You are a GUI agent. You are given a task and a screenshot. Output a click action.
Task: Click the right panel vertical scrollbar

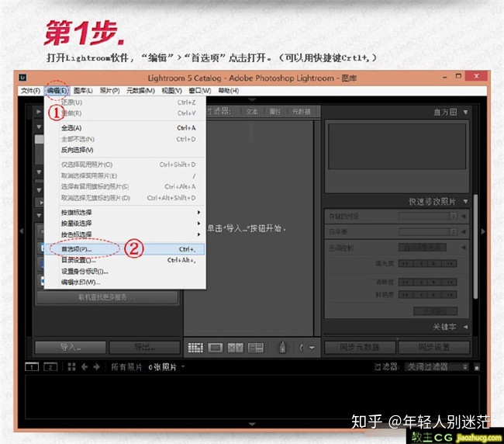475,247
